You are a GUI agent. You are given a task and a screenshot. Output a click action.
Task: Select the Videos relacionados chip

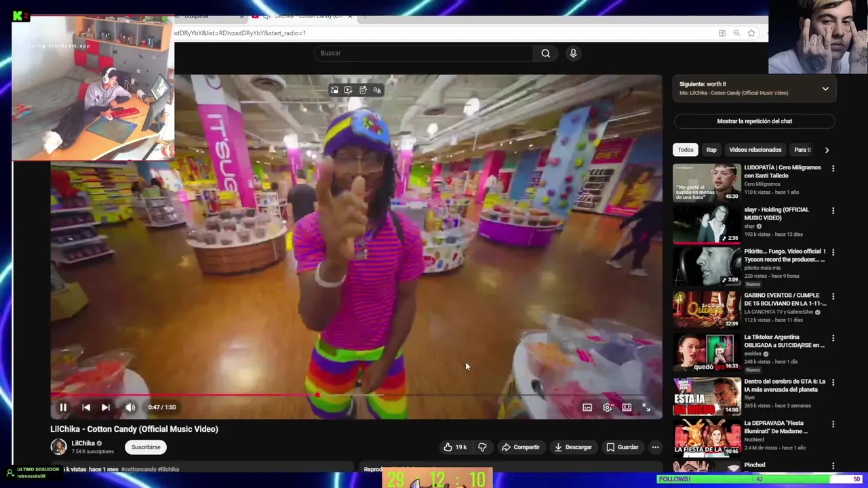[x=755, y=150]
